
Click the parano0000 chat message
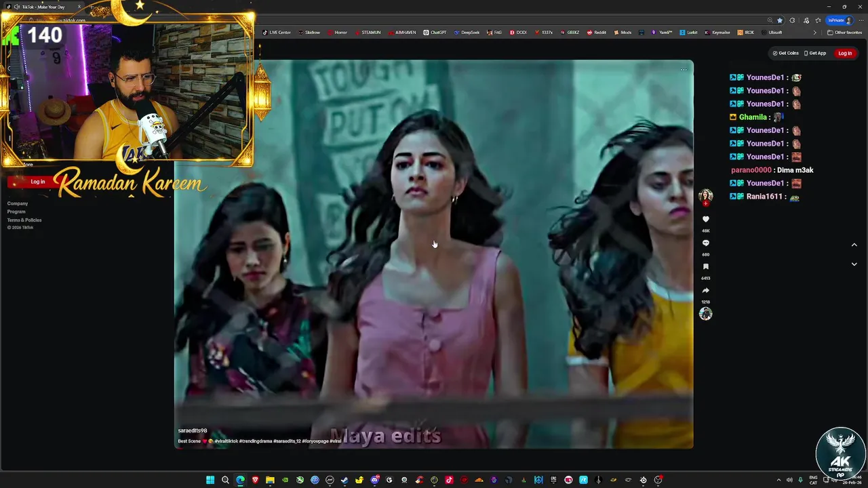pos(772,170)
